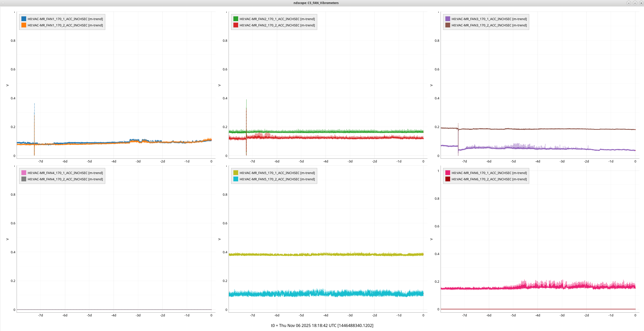Image resolution: width=644 pixels, height=331 pixels.
Task: Click the purple FAN3_170_1 legend swatch
Action: click(448, 19)
